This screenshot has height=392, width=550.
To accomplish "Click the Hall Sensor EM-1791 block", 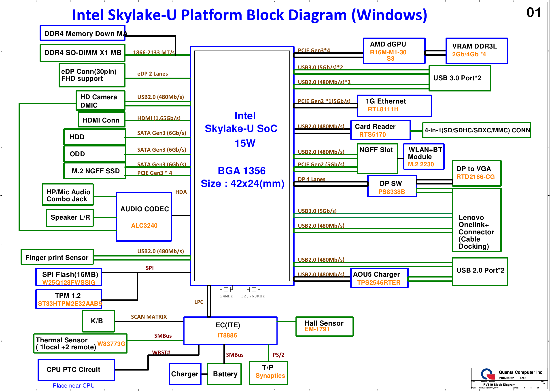I will 325,326.
